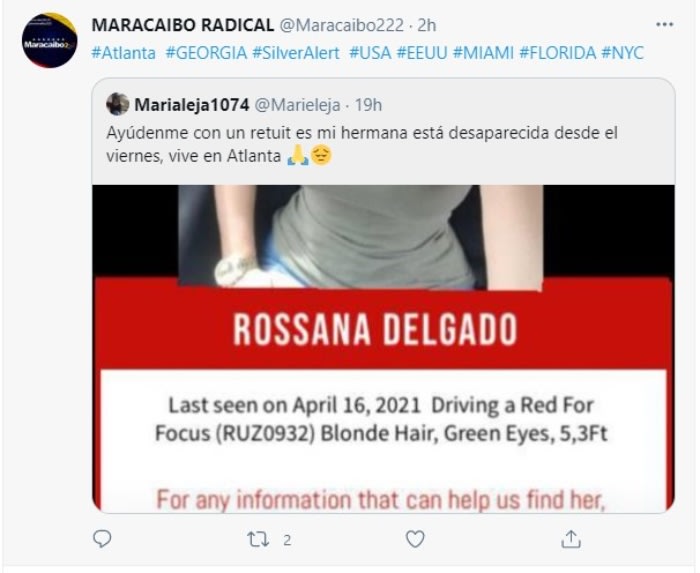
Task: Open the #Atlanta hashtag
Action: (124, 53)
